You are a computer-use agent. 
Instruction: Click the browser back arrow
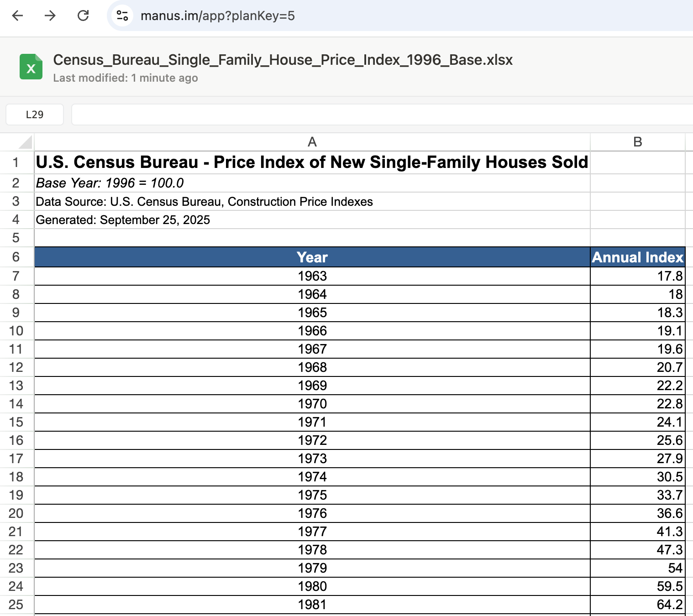click(x=17, y=16)
